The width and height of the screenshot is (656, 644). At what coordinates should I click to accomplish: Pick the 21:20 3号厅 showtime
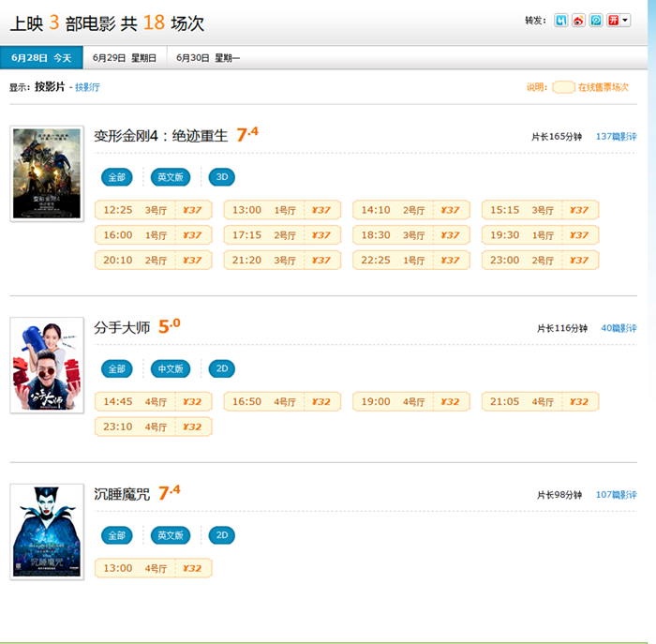point(282,260)
